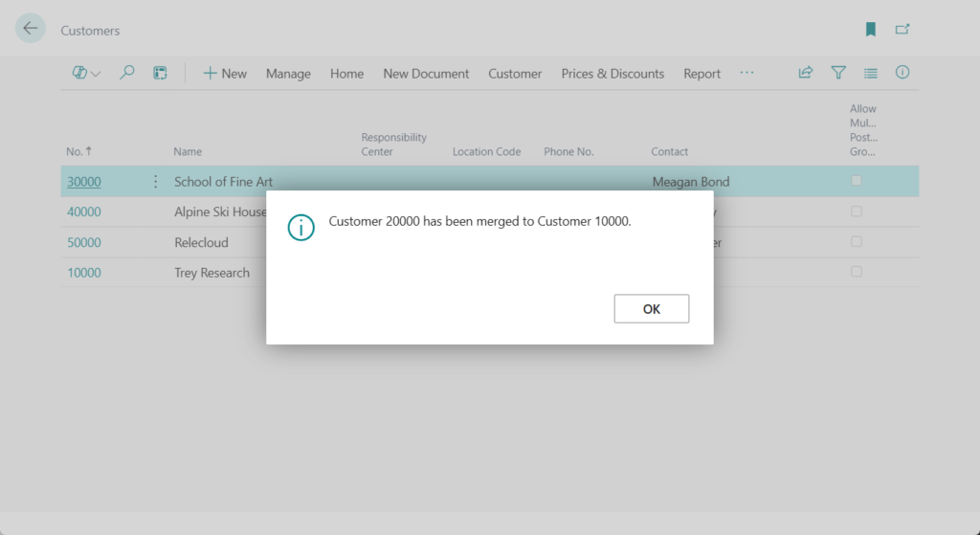Click the search magnifier icon
The height and width of the screenshot is (535, 980).
pyautogui.click(x=126, y=73)
